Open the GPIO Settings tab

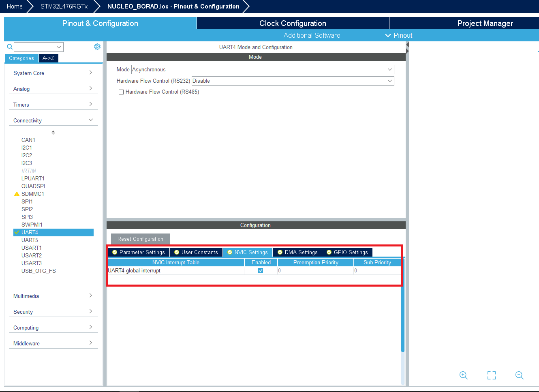(347, 252)
